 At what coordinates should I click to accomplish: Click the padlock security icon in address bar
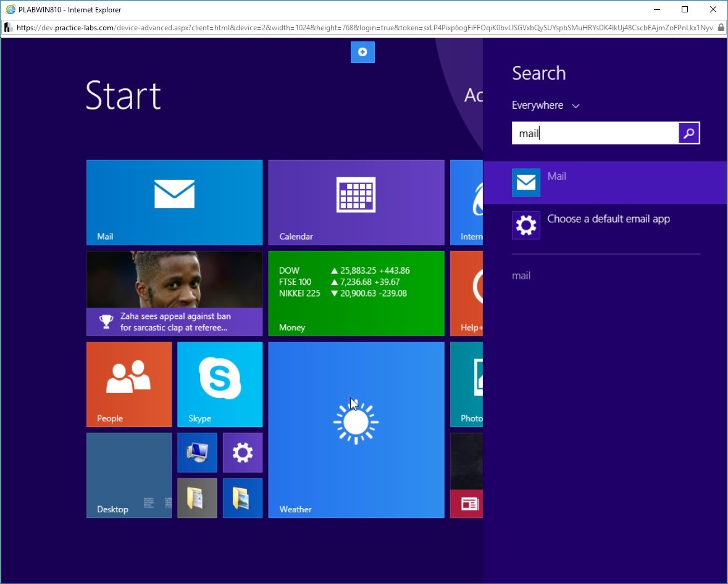pos(721,27)
